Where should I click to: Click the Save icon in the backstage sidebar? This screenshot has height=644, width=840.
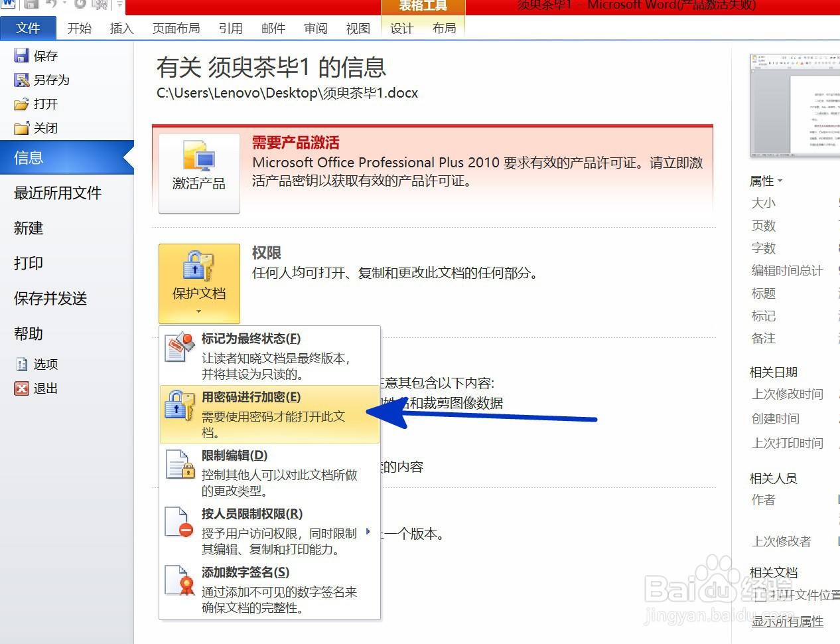coord(21,56)
